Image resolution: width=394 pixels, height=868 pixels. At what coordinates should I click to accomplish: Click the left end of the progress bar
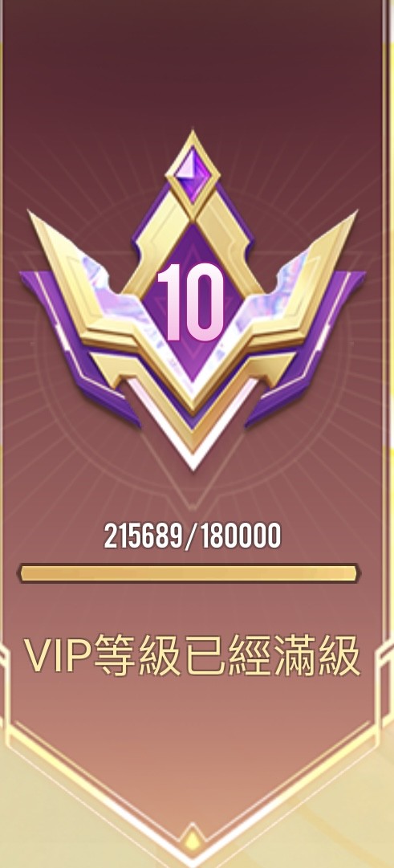click(26, 573)
